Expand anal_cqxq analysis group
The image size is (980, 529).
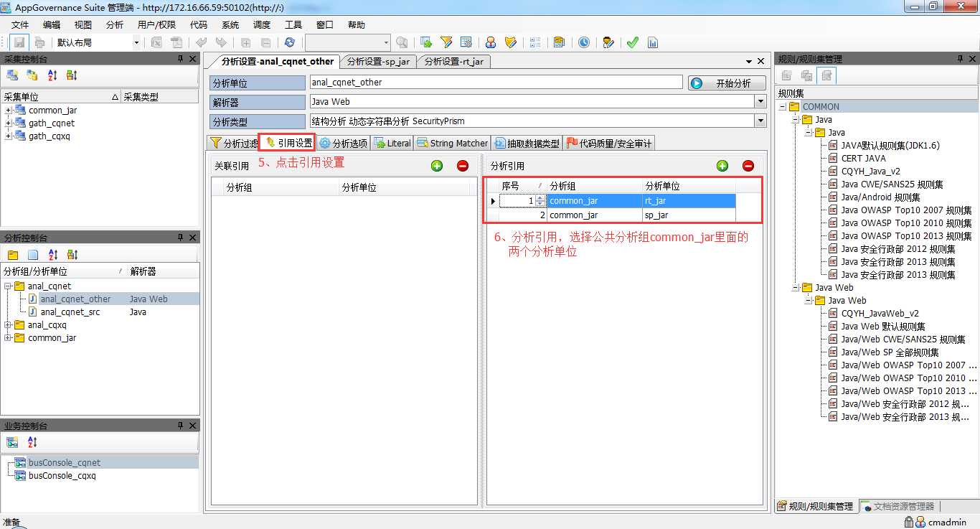[8, 325]
